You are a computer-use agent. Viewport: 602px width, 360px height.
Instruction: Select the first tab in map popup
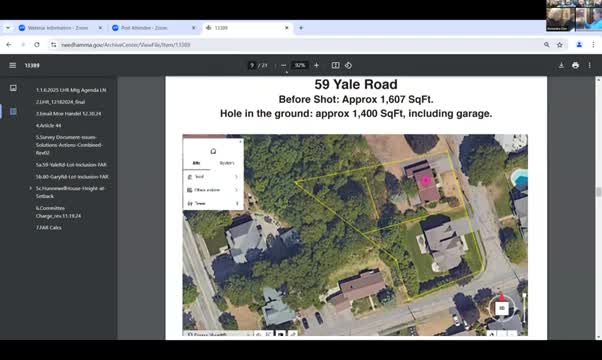pyautogui.click(x=196, y=163)
